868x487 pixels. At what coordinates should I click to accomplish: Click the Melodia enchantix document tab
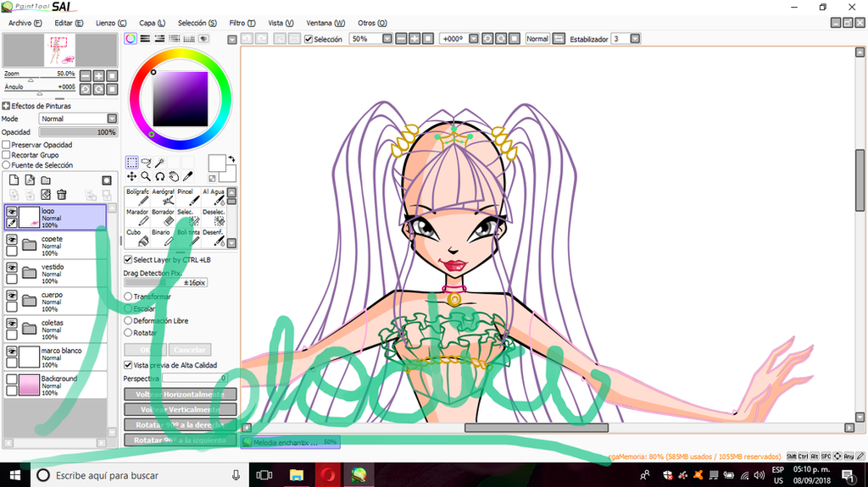coord(290,442)
